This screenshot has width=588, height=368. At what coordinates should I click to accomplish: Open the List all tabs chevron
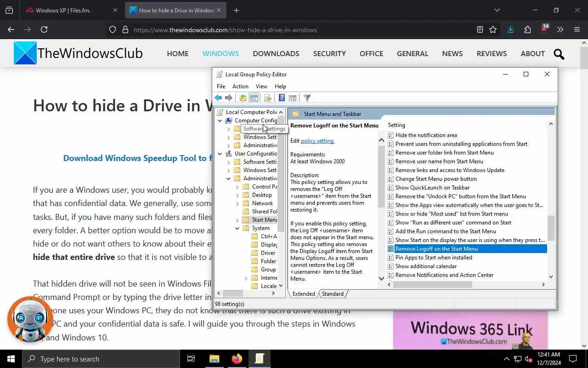coord(497,10)
